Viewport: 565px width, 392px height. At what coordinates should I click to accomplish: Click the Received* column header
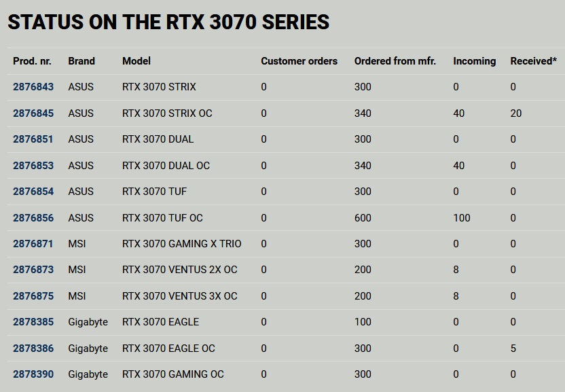click(533, 61)
